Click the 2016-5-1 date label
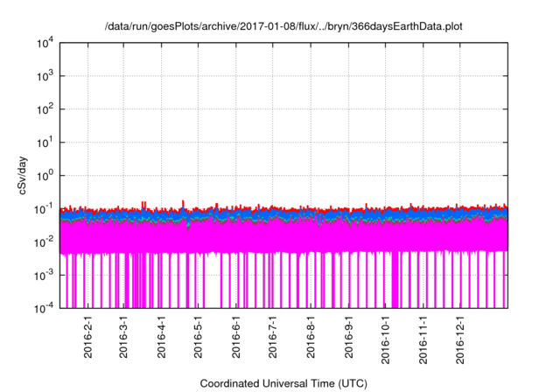The height and width of the screenshot is (392, 560). [198, 337]
